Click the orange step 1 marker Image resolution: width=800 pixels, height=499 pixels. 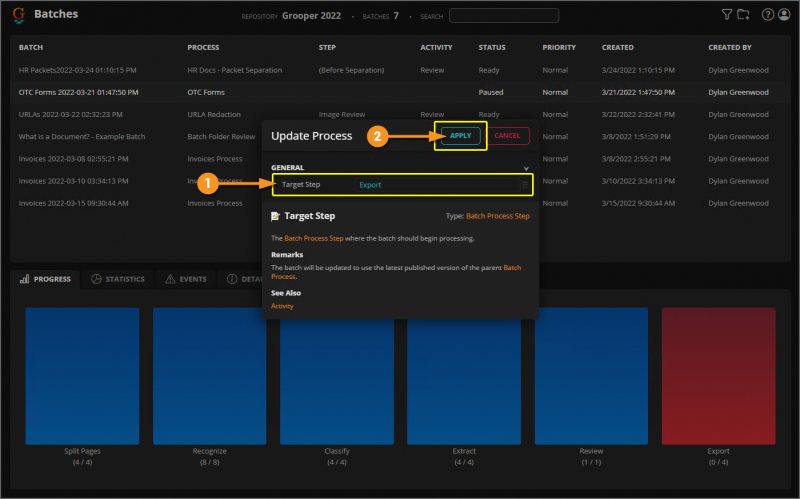pyautogui.click(x=207, y=184)
